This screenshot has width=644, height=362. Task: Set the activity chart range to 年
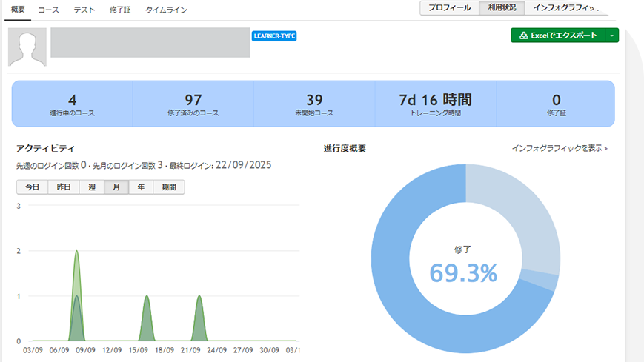(x=141, y=187)
